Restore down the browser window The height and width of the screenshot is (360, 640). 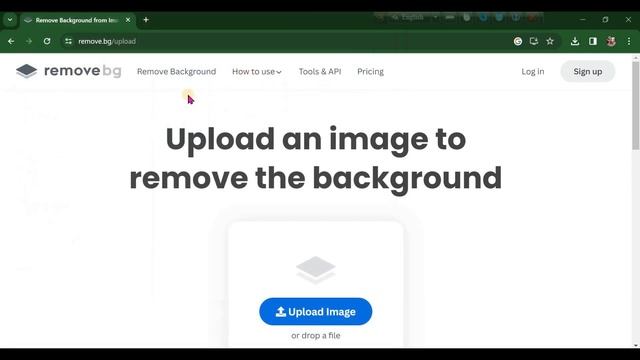coord(605,20)
